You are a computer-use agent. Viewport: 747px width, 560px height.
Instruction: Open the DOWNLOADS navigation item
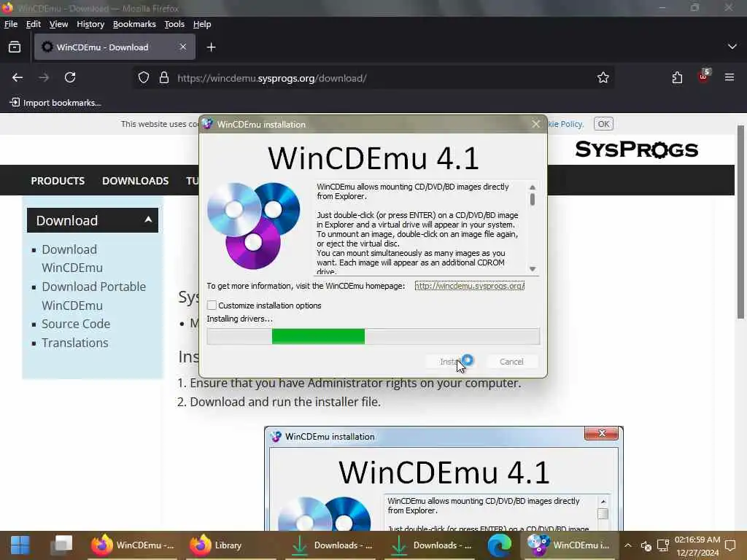coord(135,181)
